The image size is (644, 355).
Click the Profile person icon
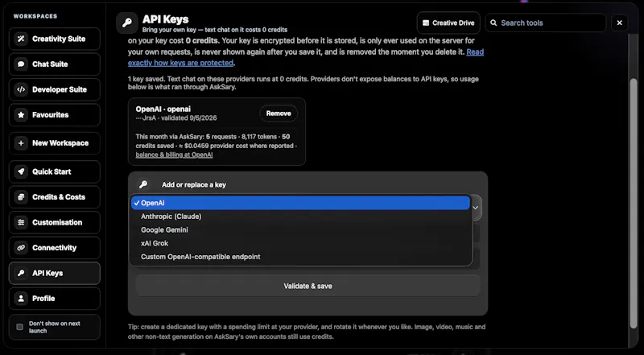point(21,299)
